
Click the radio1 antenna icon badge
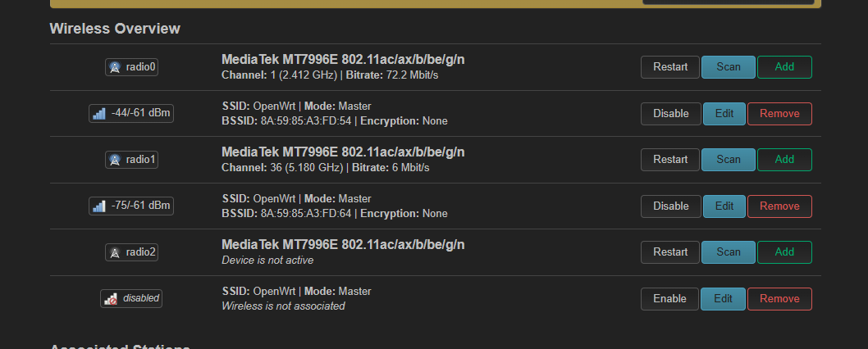[115, 160]
